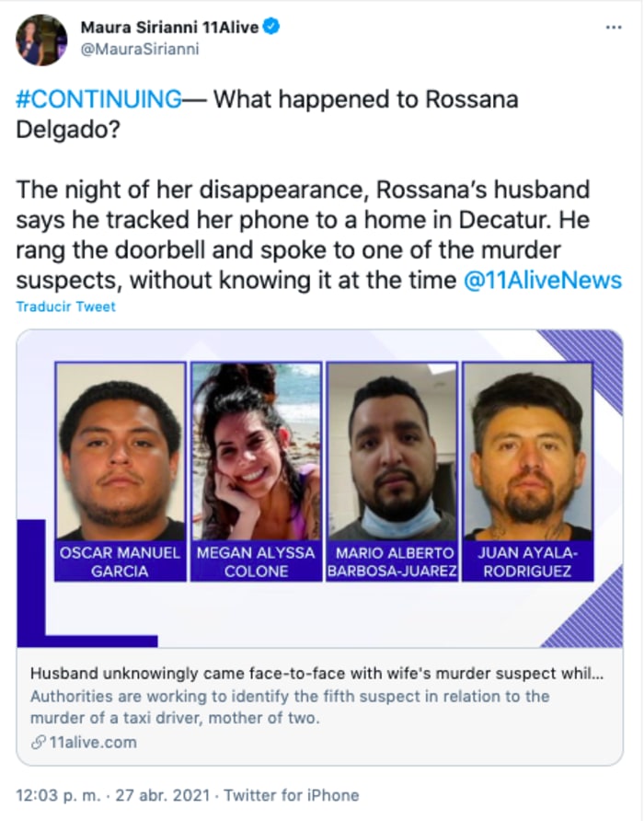
Task: Select the Juan Ayala-Rodriguez photo
Action: (528, 452)
